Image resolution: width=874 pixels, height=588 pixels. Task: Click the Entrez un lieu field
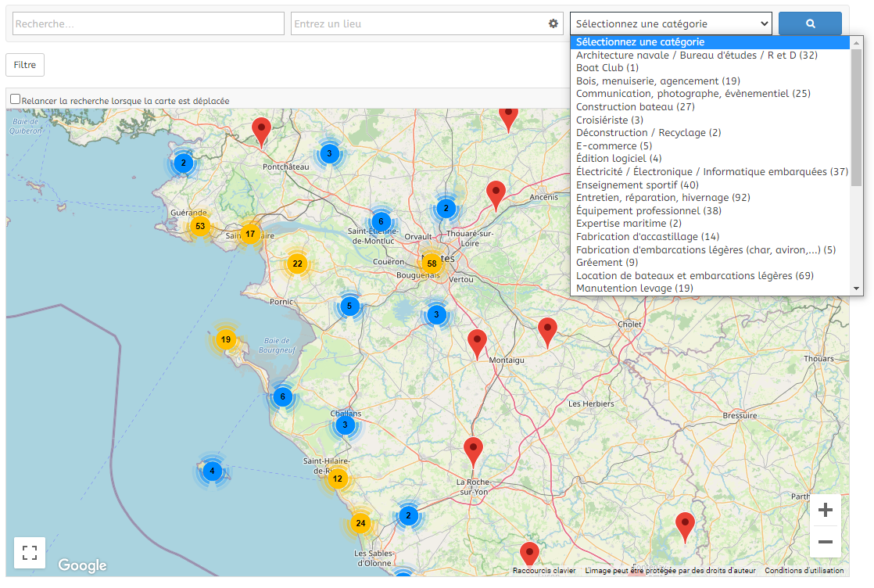click(x=418, y=23)
